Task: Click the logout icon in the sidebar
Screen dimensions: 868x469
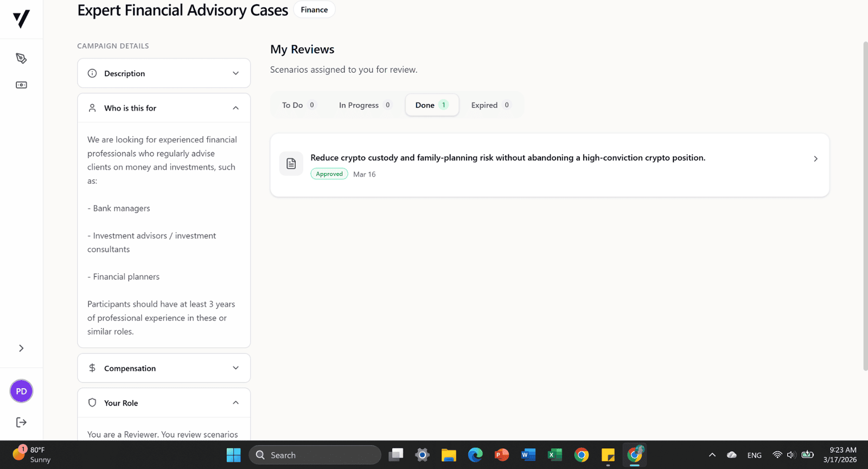Action: click(x=21, y=422)
